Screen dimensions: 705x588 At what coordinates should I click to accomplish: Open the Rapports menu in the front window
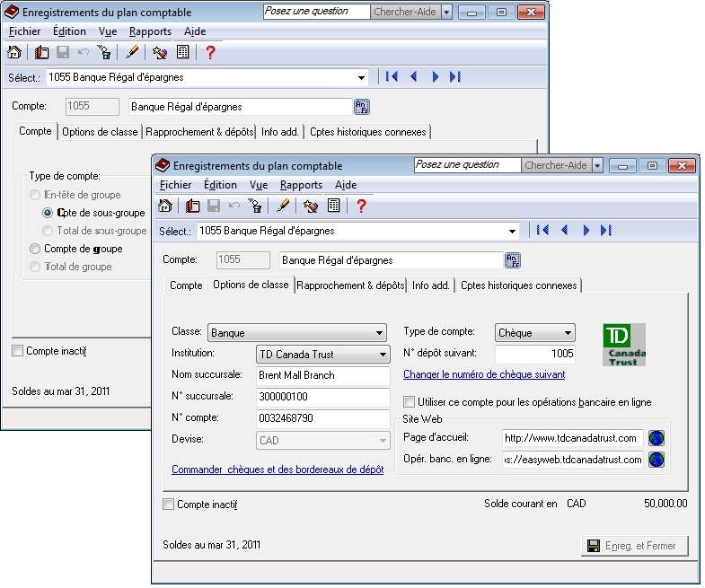(301, 185)
